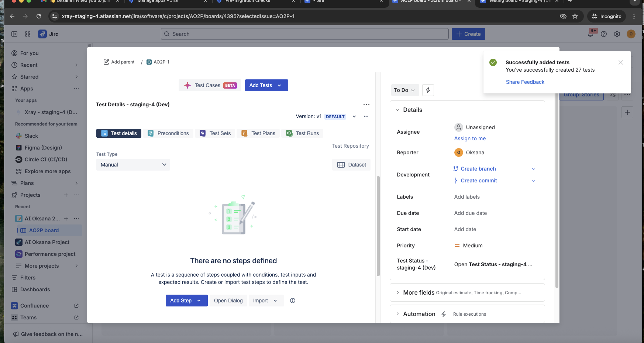Click the Assign to me link
The width and height of the screenshot is (644, 343).
(x=470, y=138)
